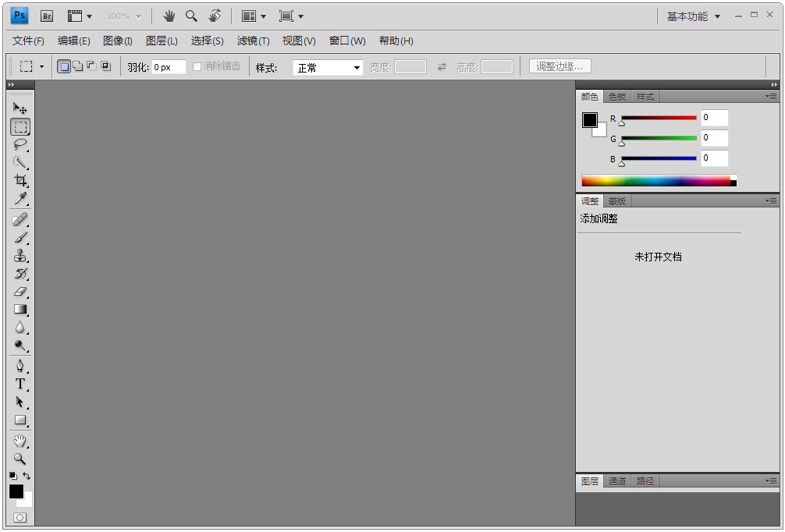This screenshot has height=532, width=785.
Task: Select the Brush tool
Action: pos(20,238)
